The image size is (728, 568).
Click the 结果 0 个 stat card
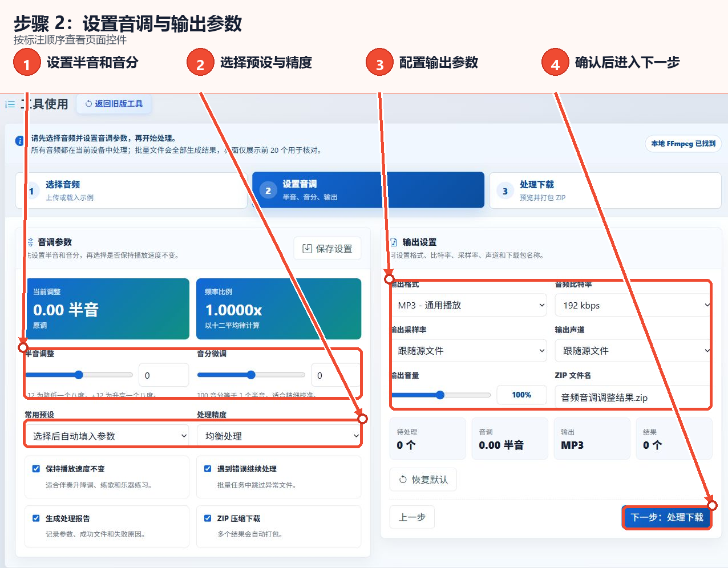point(674,439)
